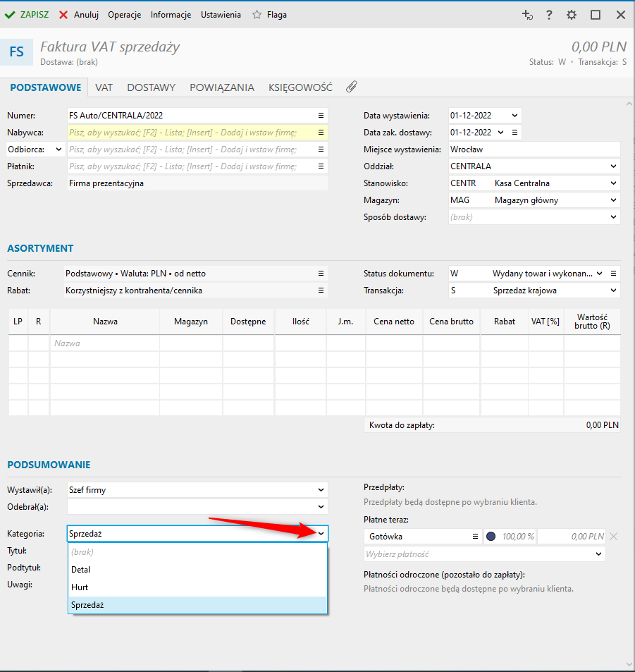This screenshot has height=672, width=635.
Task: Click the FS document type badge
Action: click(16, 52)
